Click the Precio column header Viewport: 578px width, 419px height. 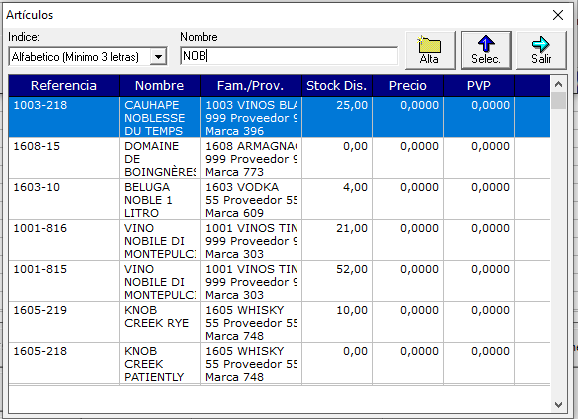point(408,85)
